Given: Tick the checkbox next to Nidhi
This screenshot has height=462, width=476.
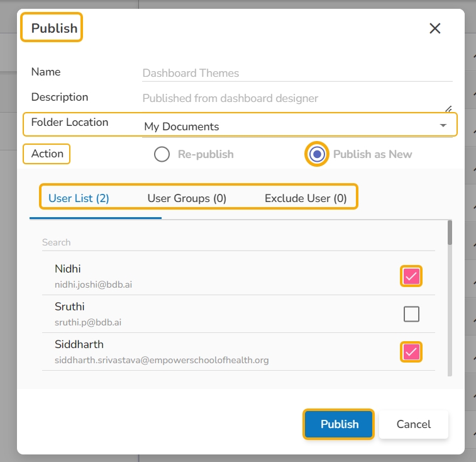Looking at the screenshot, I should click(x=411, y=276).
